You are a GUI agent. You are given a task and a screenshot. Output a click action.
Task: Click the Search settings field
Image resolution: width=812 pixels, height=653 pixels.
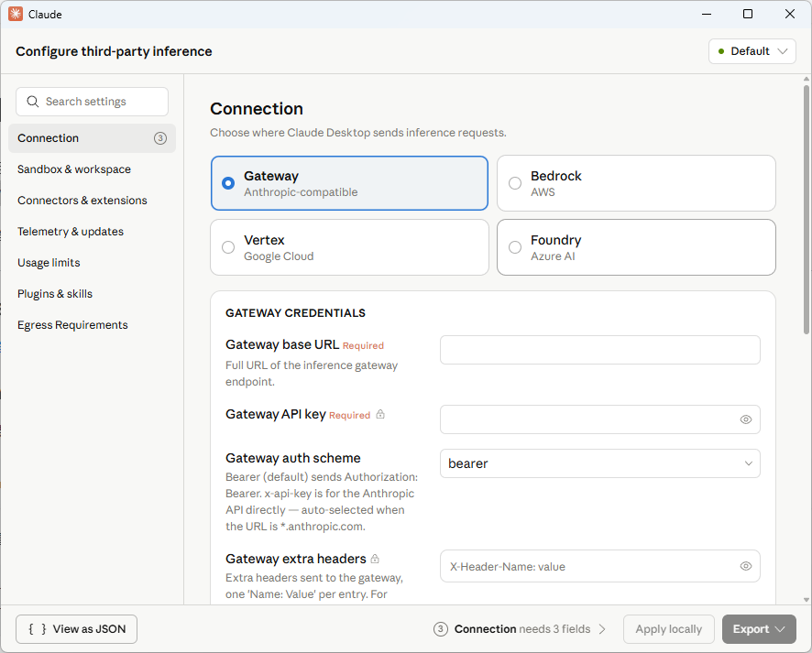pyautogui.click(x=93, y=102)
